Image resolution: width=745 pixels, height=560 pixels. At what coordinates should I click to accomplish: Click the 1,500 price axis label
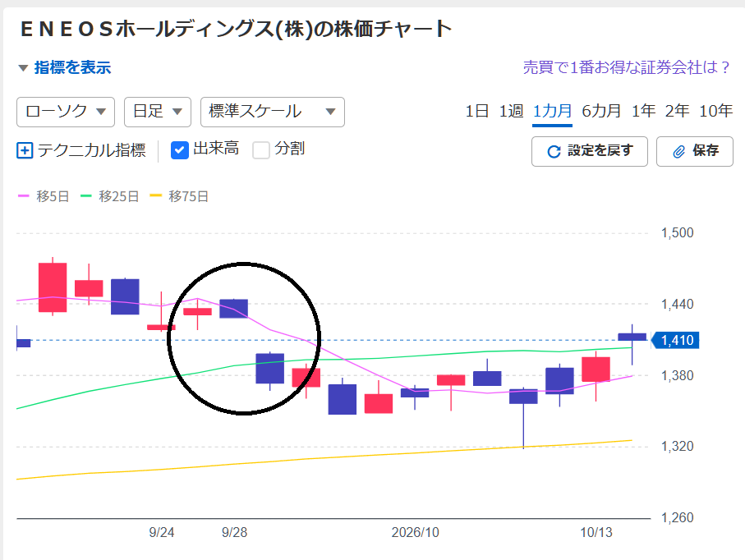(678, 232)
